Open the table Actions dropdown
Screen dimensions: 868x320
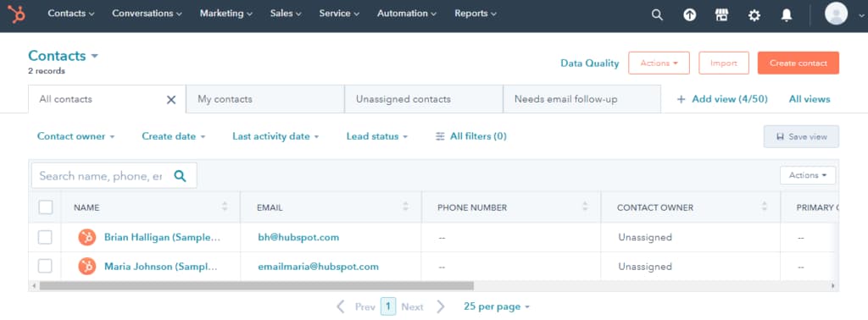(808, 175)
